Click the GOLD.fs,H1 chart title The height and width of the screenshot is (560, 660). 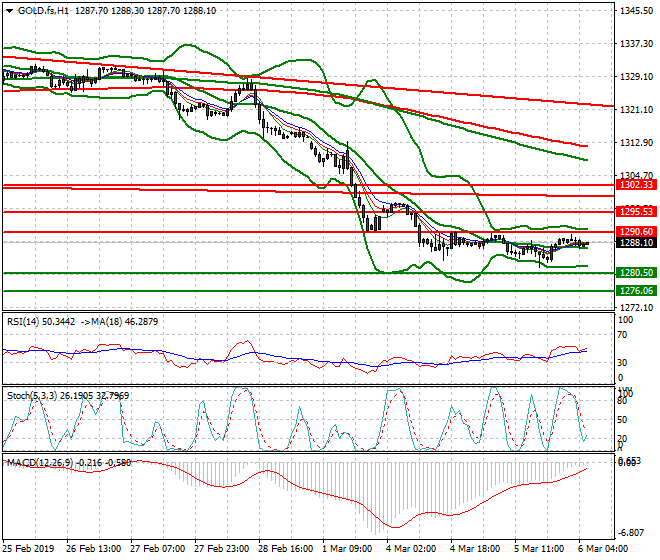[43, 11]
